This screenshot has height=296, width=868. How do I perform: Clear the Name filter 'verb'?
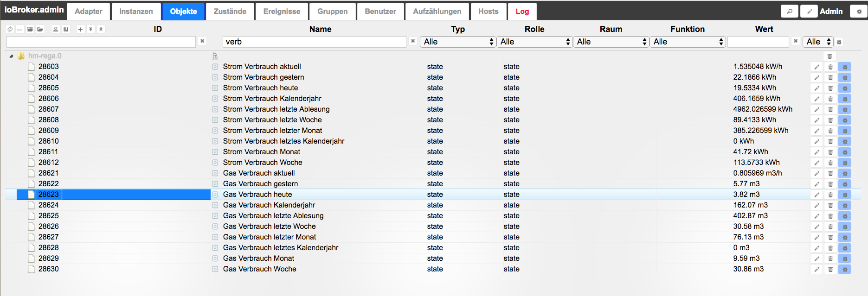coord(413,41)
